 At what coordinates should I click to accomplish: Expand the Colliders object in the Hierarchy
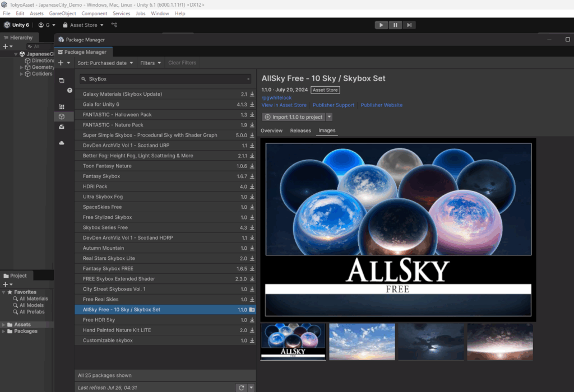pos(21,74)
